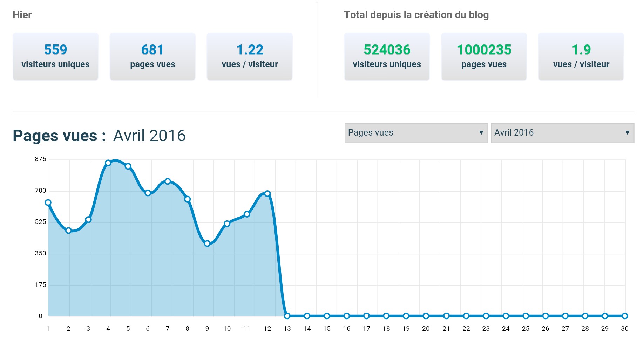
Task: Open the Avril 2016 month dropdown
Action: tap(562, 133)
